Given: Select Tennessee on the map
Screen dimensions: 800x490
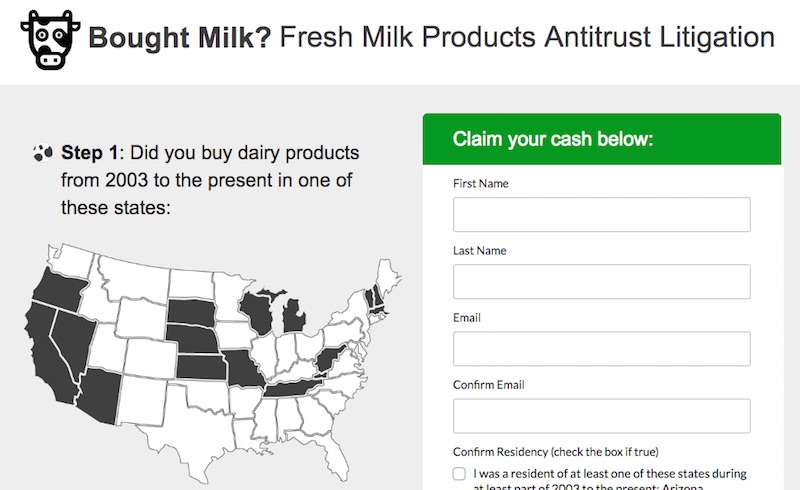Looking at the screenshot, I should pos(291,389).
